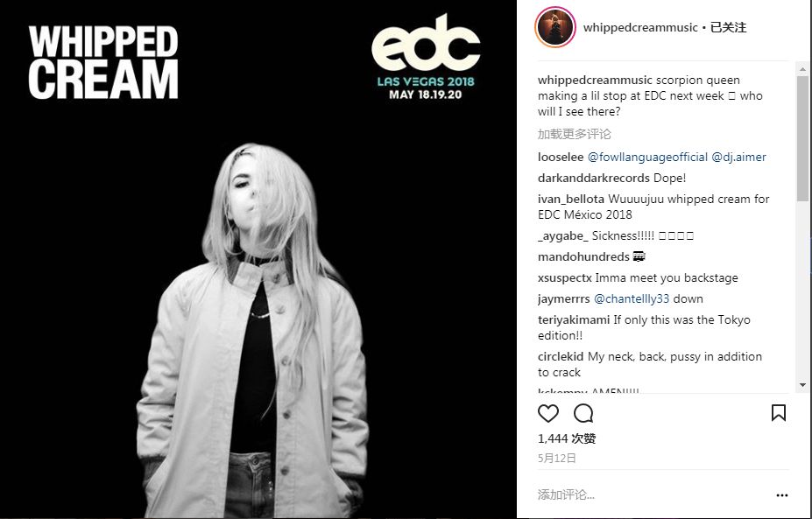This screenshot has width=812, height=519.
Task: Like the post with the heart icon
Action: (x=547, y=413)
